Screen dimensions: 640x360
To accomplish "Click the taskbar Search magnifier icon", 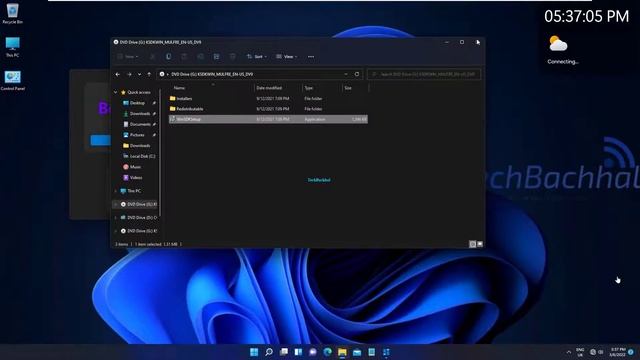I will coord(269,352).
